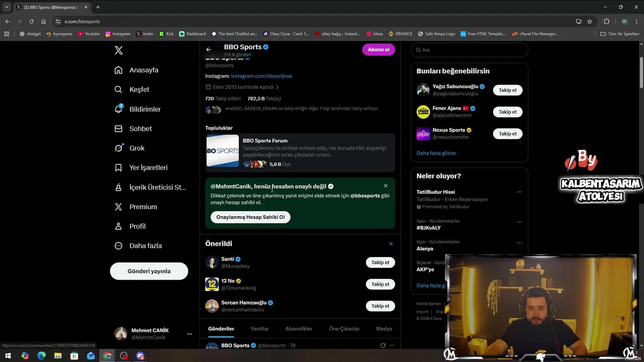Follow Santi with Takip et
644x362 pixels.
tap(380, 262)
